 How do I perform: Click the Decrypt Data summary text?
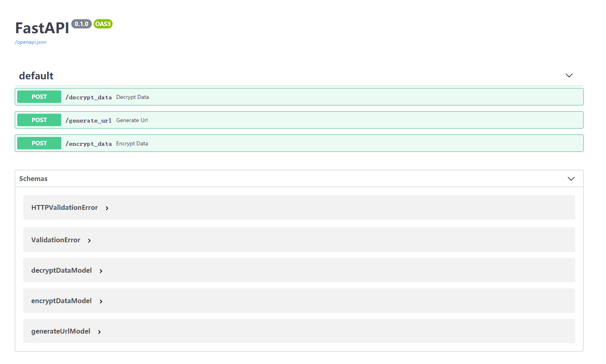coord(133,97)
